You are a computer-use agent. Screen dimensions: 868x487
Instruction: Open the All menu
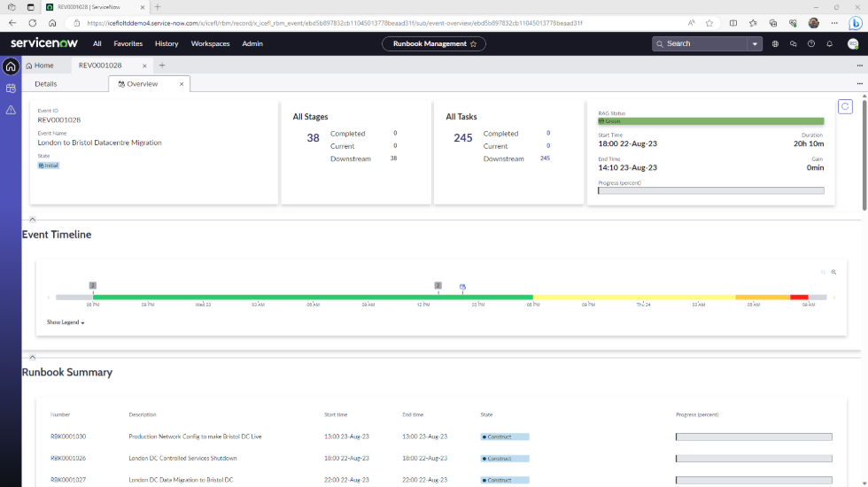97,43
